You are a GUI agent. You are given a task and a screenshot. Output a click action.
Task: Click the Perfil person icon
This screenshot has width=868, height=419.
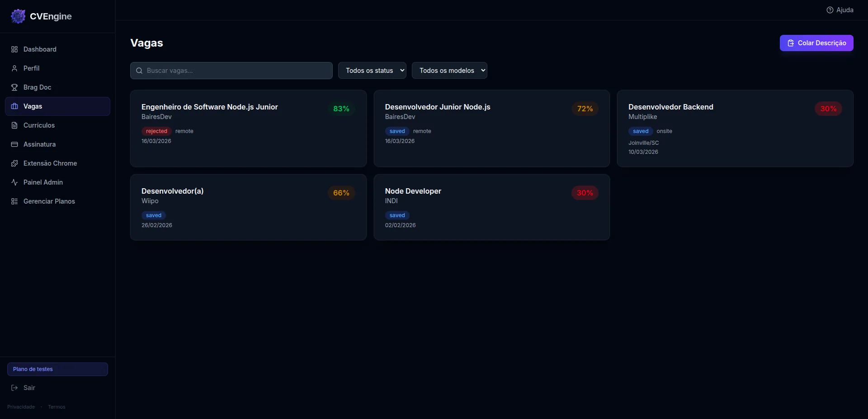[14, 68]
